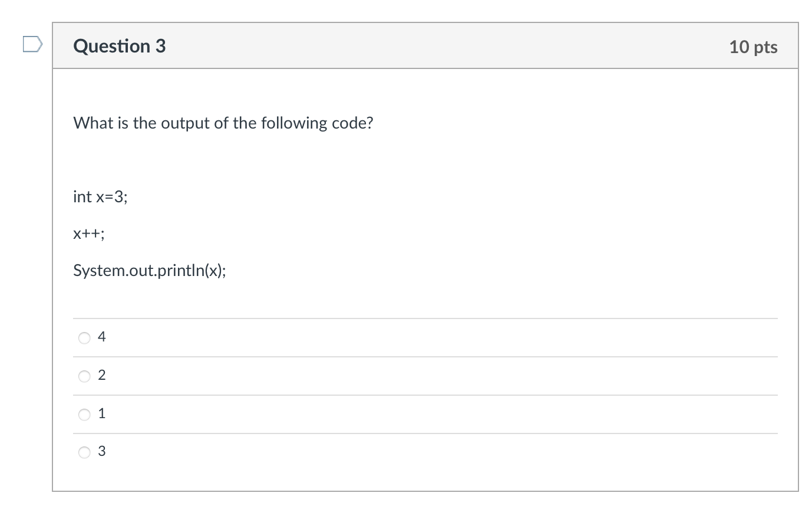Click the number label of answer 1
Viewport: 812px width, 519px height.
pyautogui.click(x=102, y=413)
